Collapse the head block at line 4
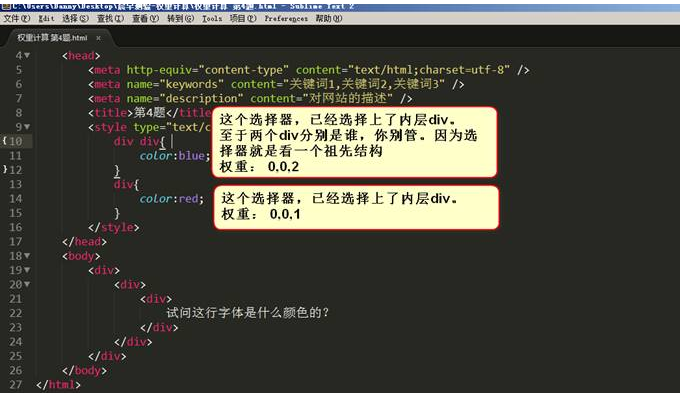Image resolution: width=682 pixels, height=394 pixels. point(27,56)
